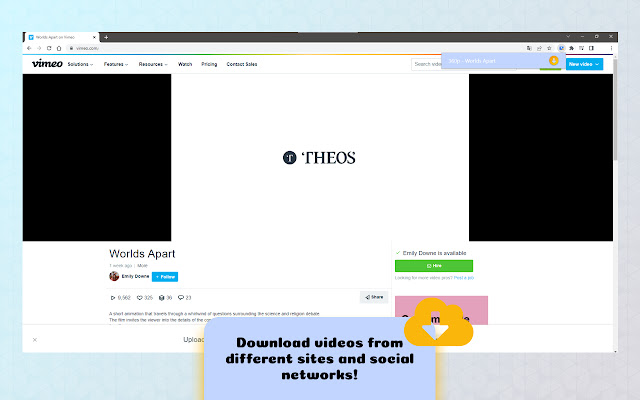640x400 pixels.
Task: Open the Chrome three-dot menu
Action: [611, 48]
